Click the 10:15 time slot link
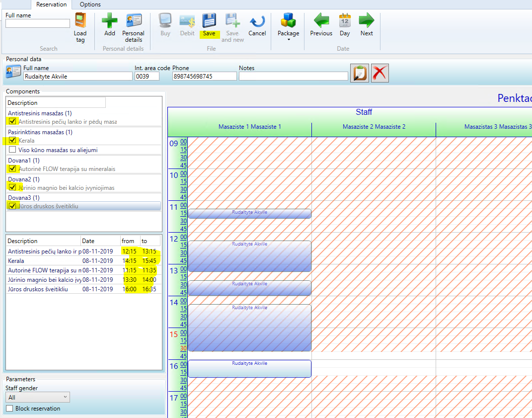The height and width of the screenshot is (418, 532). (x=183, y=181)
